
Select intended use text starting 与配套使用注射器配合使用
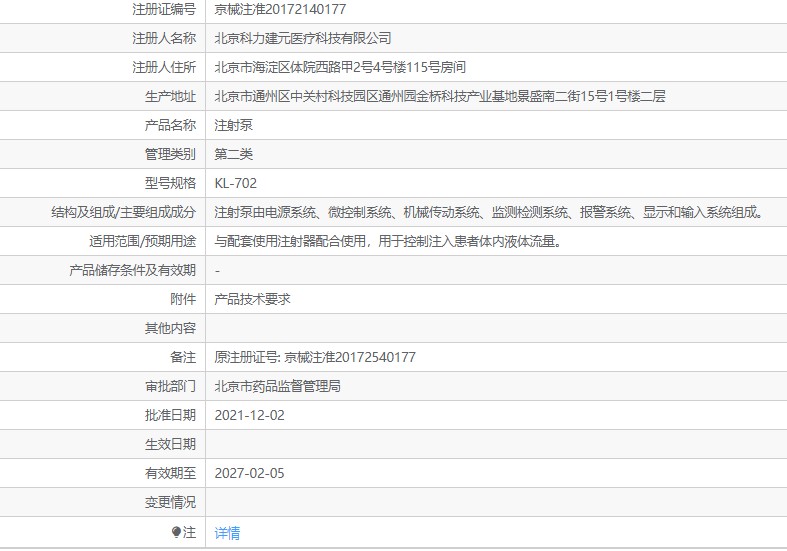388,241
